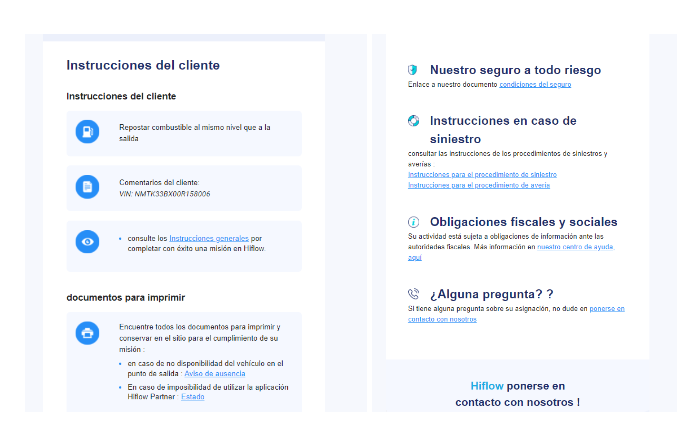Viewport: 694px width, 441px height.
Task: Open the Instrucciones generales link
Action: pos(209,238)
